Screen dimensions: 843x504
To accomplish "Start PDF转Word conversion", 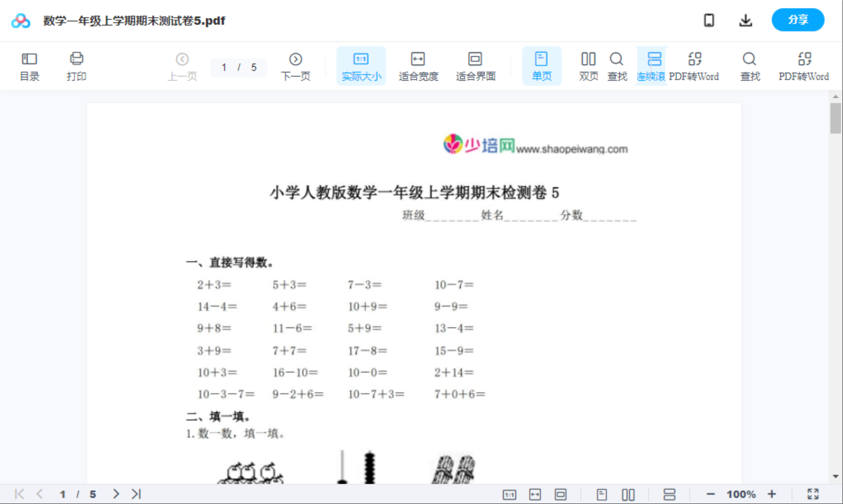I will pos(695,65).
